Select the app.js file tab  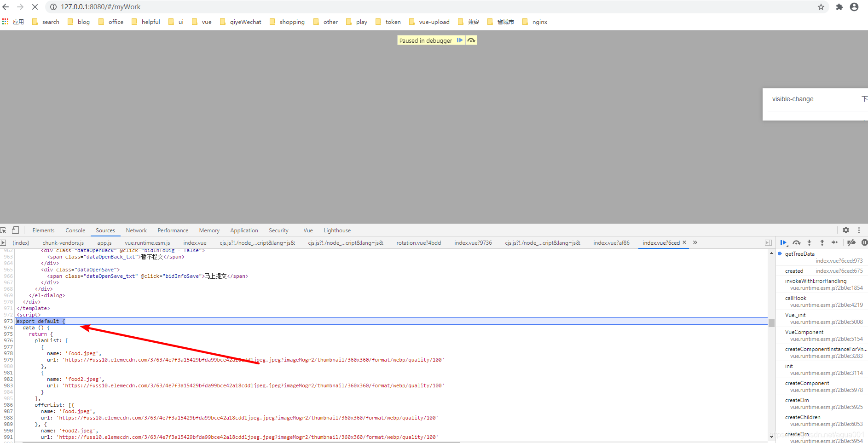[104, 243]
